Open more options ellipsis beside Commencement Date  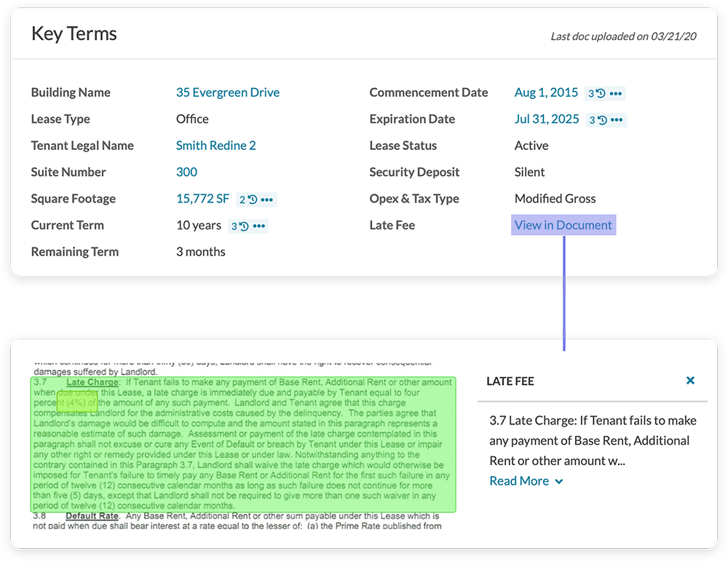[616, 93]
